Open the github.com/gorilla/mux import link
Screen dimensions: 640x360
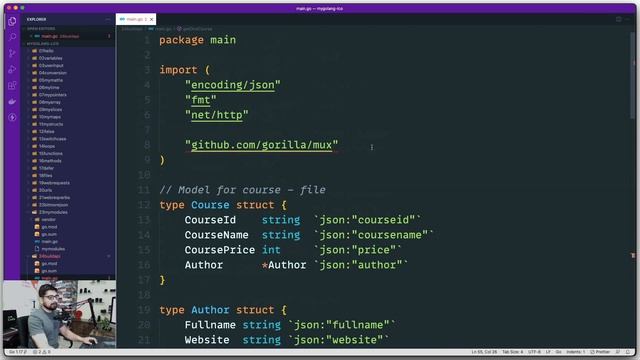point(262,145)
